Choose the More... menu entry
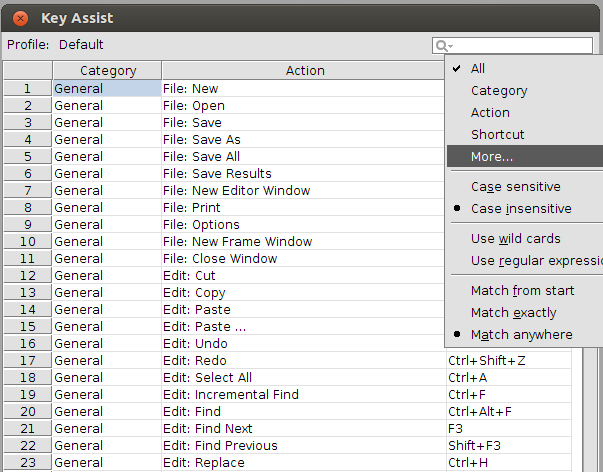 pyautogui.click(x=492, y=157)
